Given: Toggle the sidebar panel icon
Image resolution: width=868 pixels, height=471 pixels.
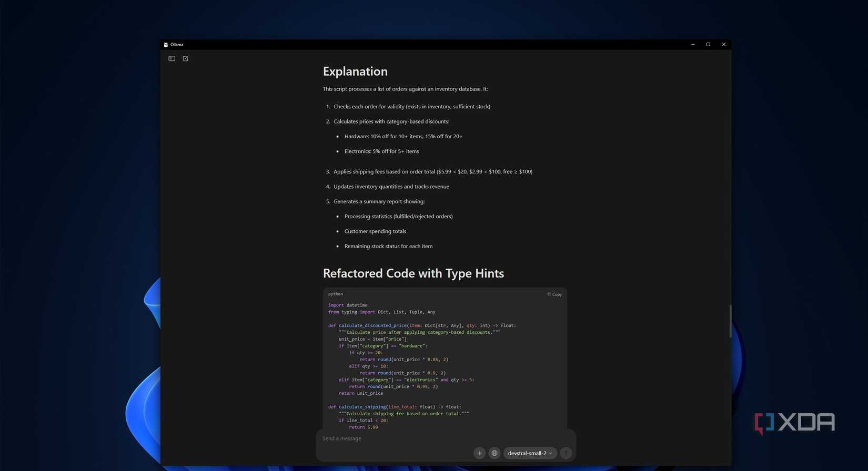Looking at the screenshot, I should (171, 58).
